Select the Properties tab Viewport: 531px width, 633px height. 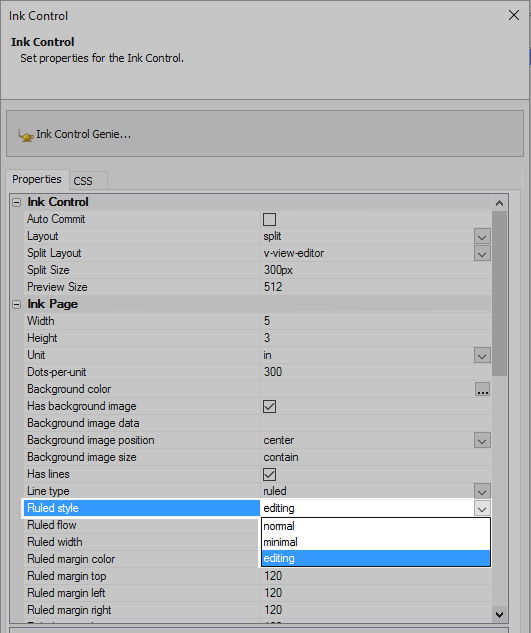37,179
